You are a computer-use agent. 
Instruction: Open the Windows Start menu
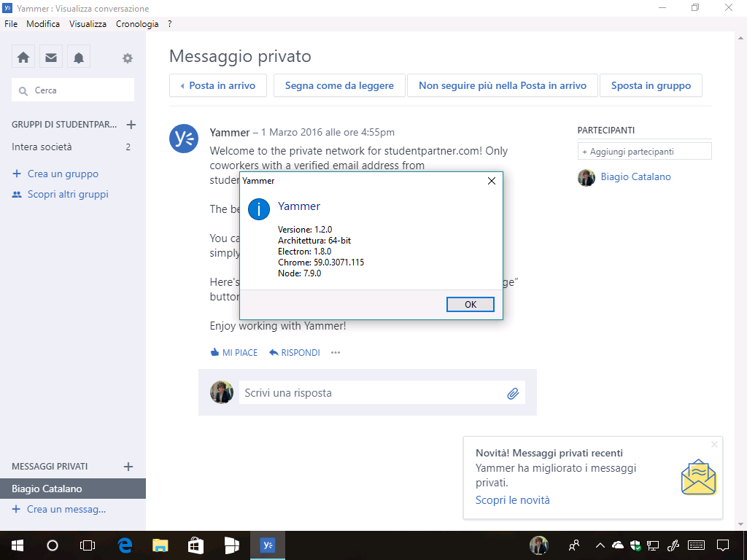click(x=18, y=545)
